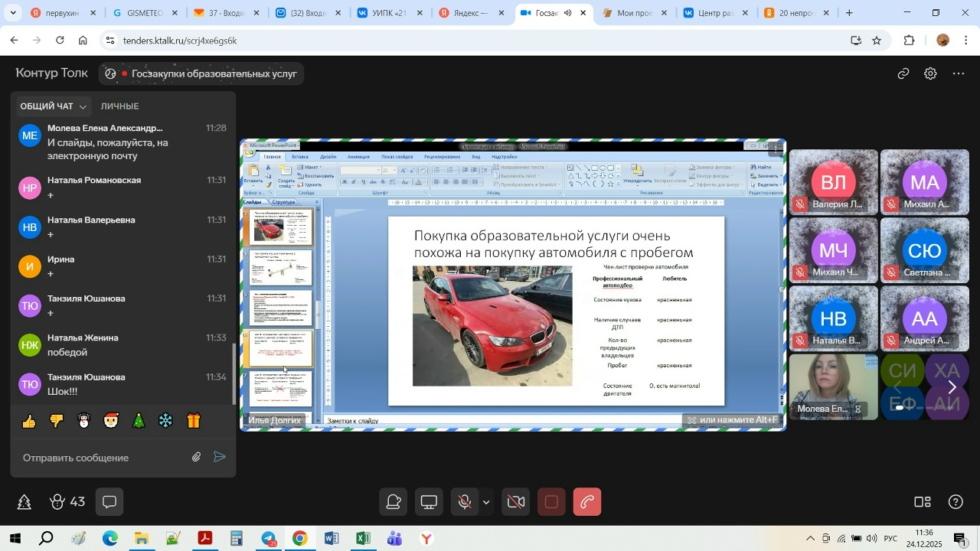Open microphone options arrow
The height and width of the screenshot is (551, 980).
pos(486,503)
